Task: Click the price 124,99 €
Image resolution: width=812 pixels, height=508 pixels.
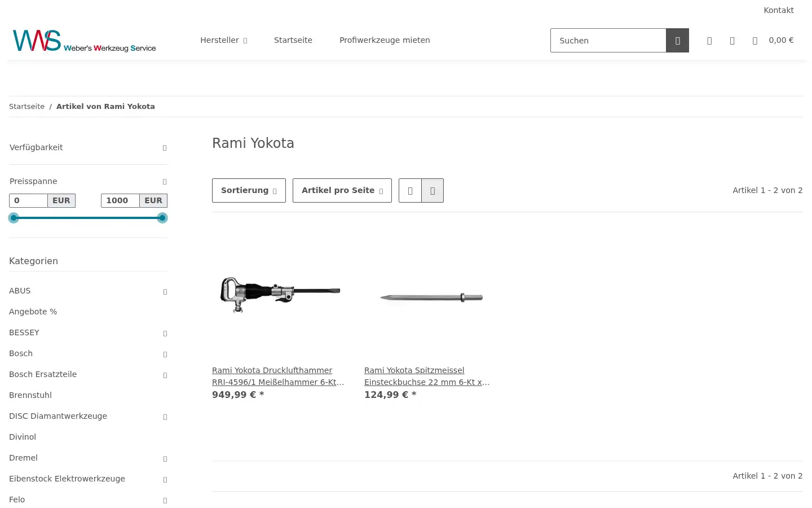Action: (390, 395)
